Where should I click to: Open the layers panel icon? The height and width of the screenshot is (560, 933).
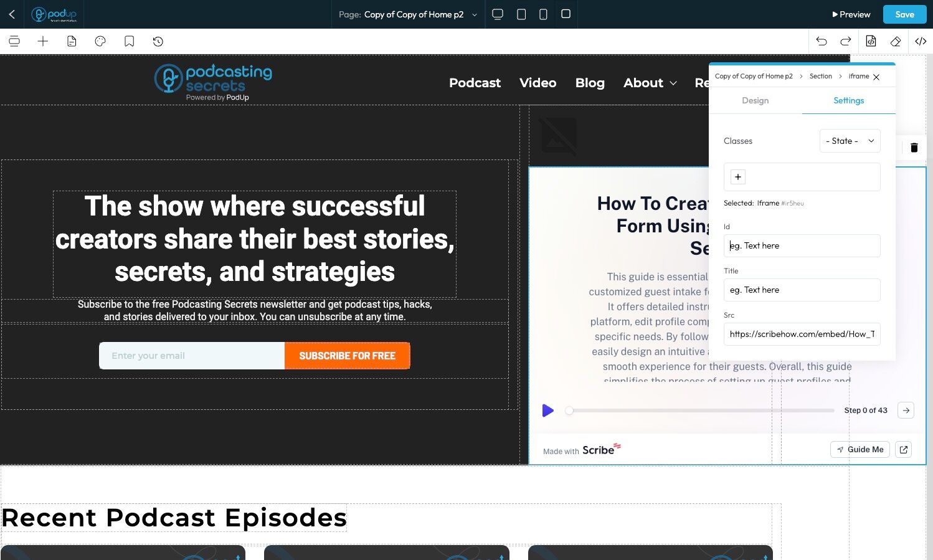(14, 41)
